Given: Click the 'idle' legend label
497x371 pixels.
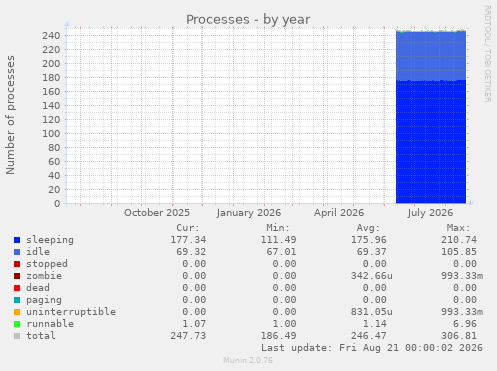Looking at the screenshot, I should pos(38,252).
